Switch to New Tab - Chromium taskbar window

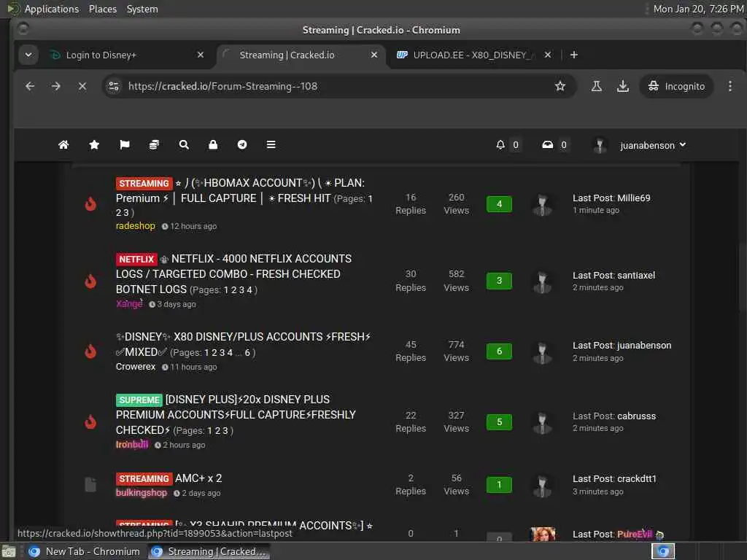pos(84,551)
